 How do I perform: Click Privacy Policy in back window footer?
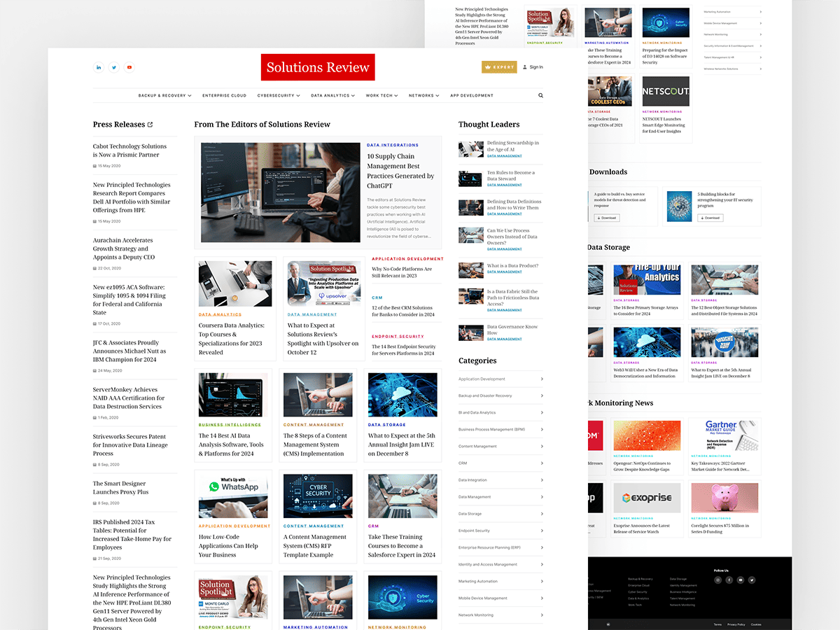point(736,624)
